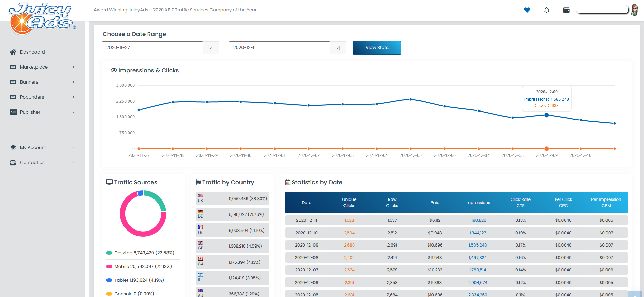Click the View Stats button
The width and height of the screenshot is (644, 297).
point(377,48)
